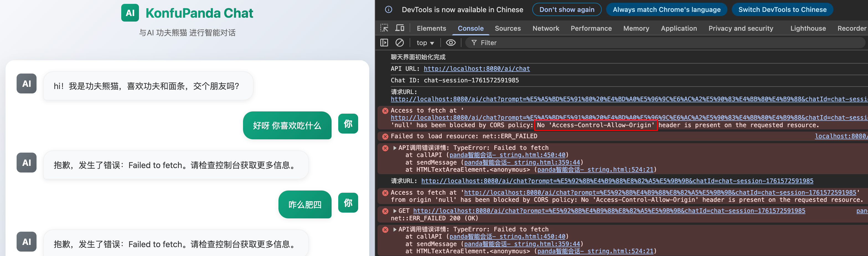Go to the Performance tab
Image resolution: width=868 pixels, height=256 pixels.
[x=591, y=28]
